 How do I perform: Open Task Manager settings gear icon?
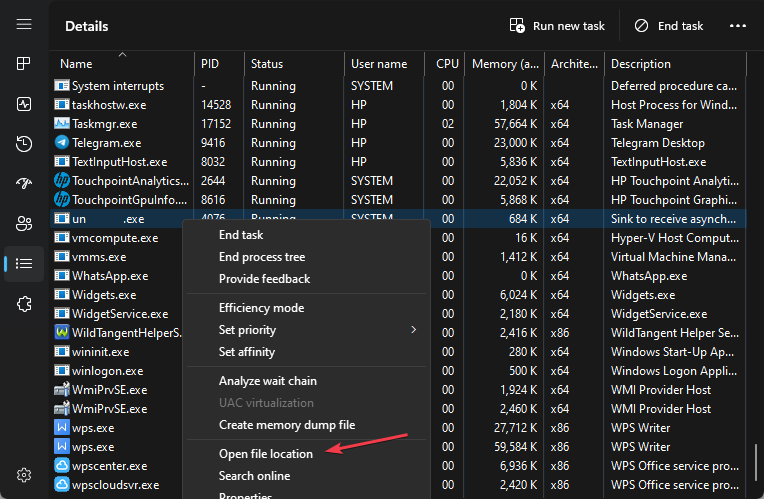24,475
